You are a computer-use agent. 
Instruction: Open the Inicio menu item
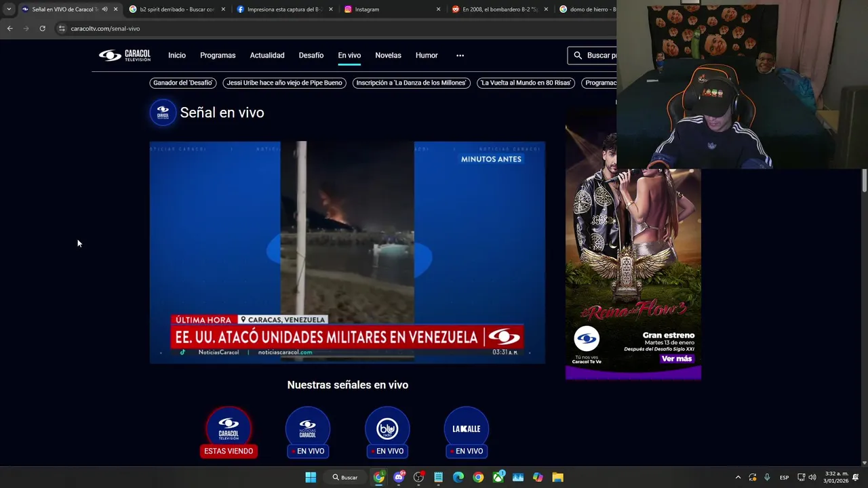pos(177,56)
